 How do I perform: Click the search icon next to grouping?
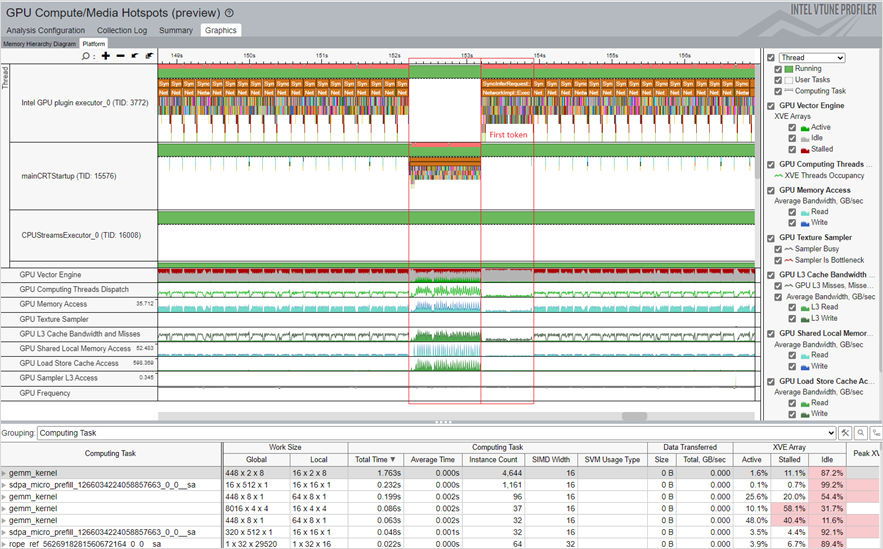[861, 433]
